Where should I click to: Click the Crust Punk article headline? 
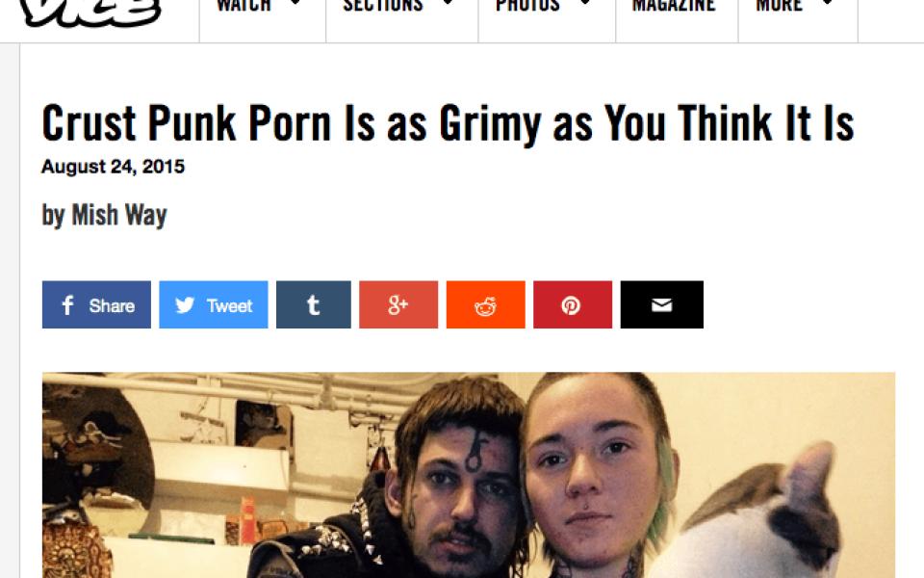(448, 123)
